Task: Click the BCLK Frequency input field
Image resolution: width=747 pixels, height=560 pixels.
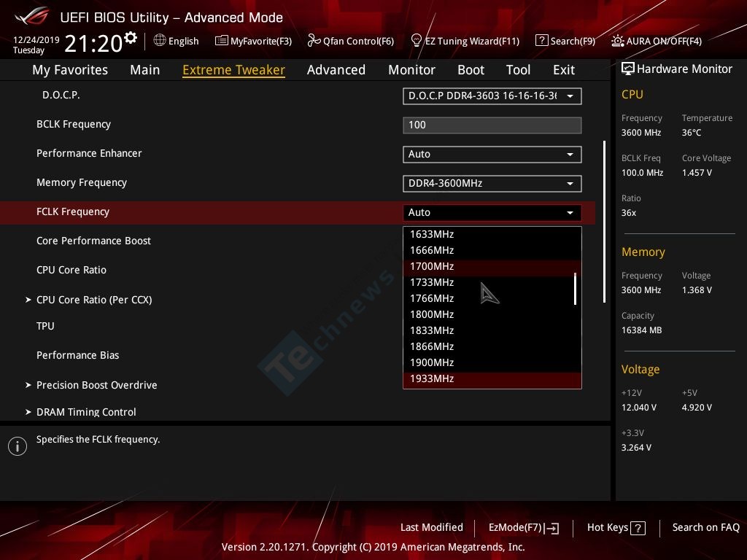Action: coord(492,125)
